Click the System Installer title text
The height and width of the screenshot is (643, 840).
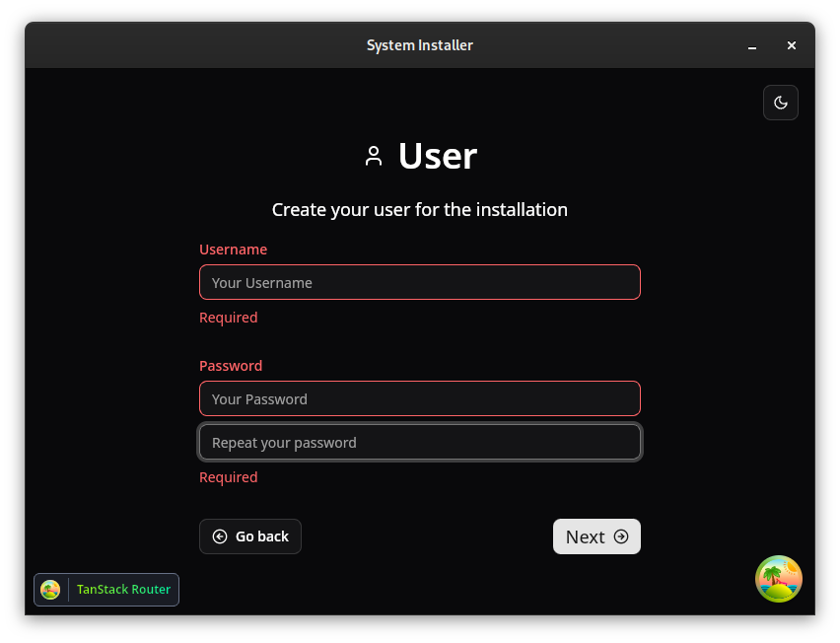coord(419,45)
